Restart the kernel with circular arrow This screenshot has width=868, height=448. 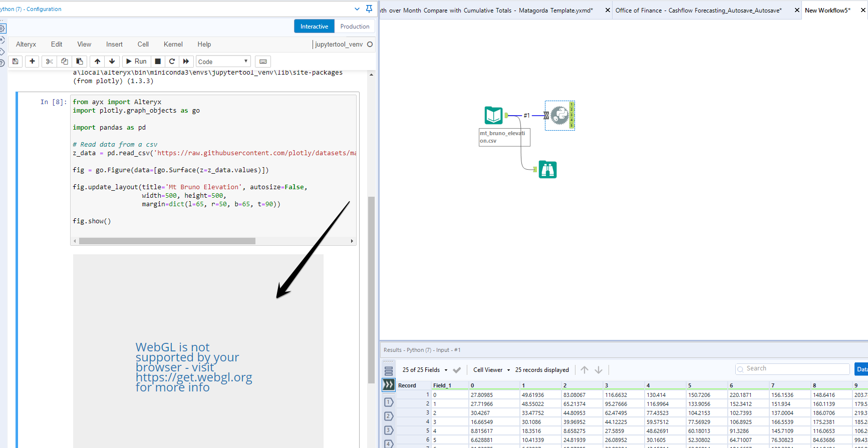pyautogui.click(x=172, y=61)
